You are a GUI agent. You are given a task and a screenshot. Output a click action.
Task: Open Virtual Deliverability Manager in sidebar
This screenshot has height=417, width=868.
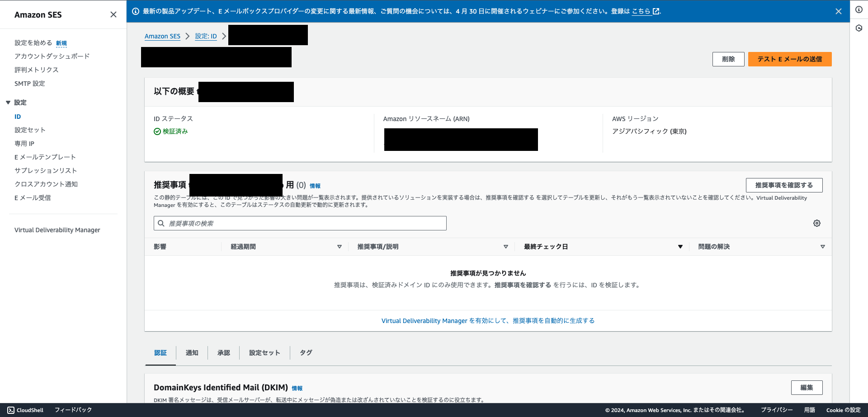57,230
